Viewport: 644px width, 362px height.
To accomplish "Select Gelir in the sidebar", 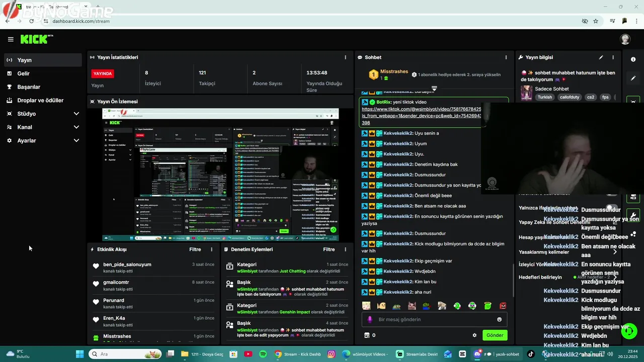I will (43, 73).
